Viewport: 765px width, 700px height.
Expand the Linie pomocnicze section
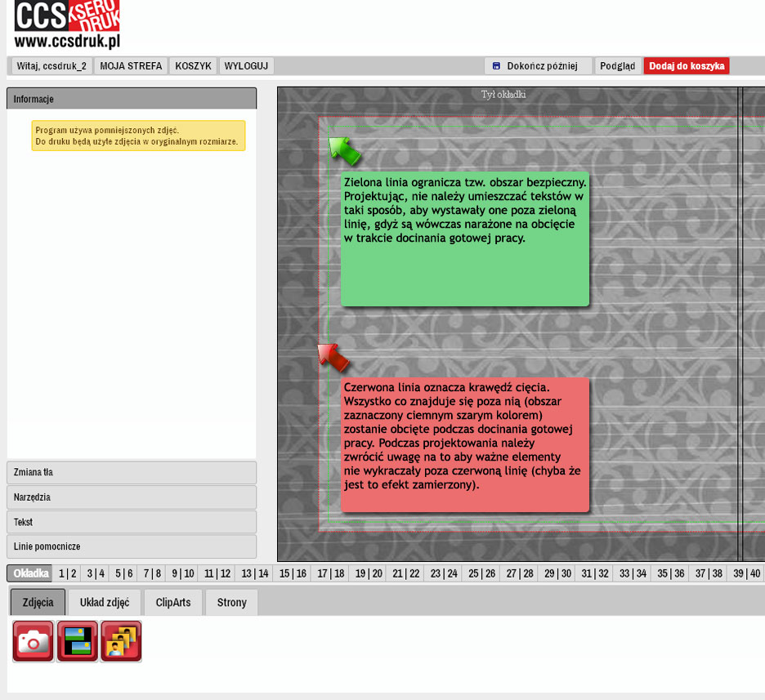click(132, 546)
